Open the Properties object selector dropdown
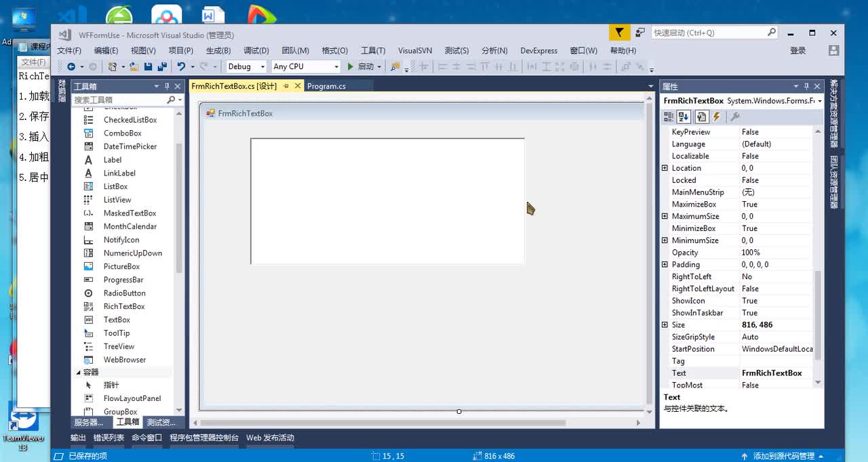The height and width of the screenshot is (462, 868). [820, 101]
